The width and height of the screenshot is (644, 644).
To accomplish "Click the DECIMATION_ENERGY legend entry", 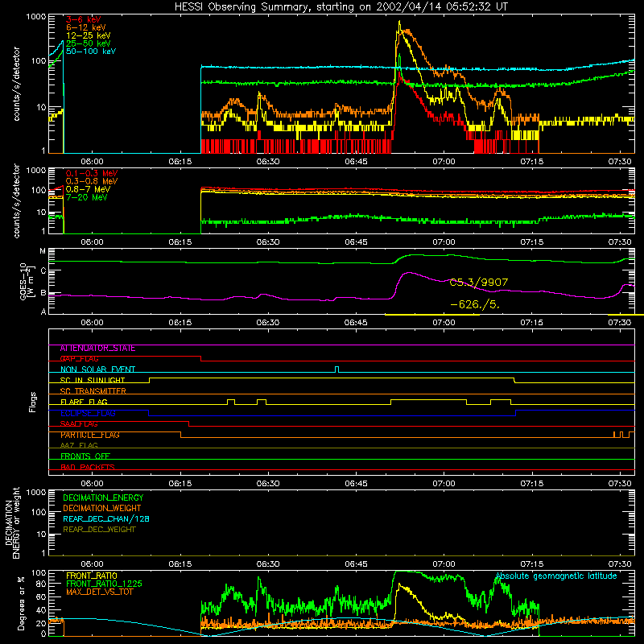I will coord(103,497).
